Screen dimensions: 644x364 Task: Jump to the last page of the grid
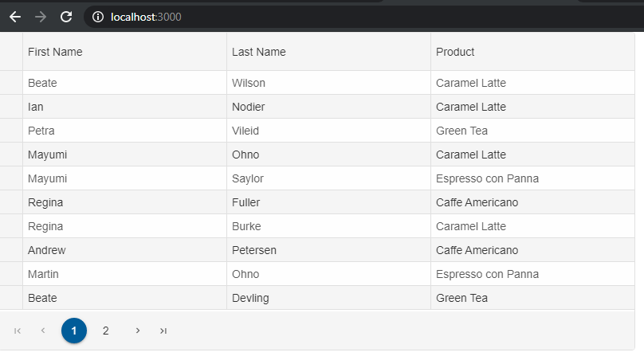(163, 331)
